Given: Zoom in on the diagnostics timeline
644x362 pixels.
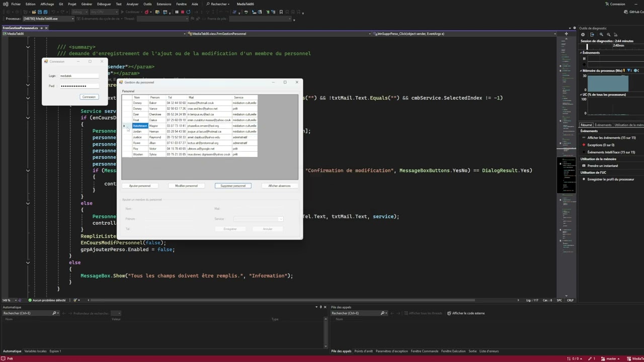Looking at the screenshot, I should click(x=601, y=35).
